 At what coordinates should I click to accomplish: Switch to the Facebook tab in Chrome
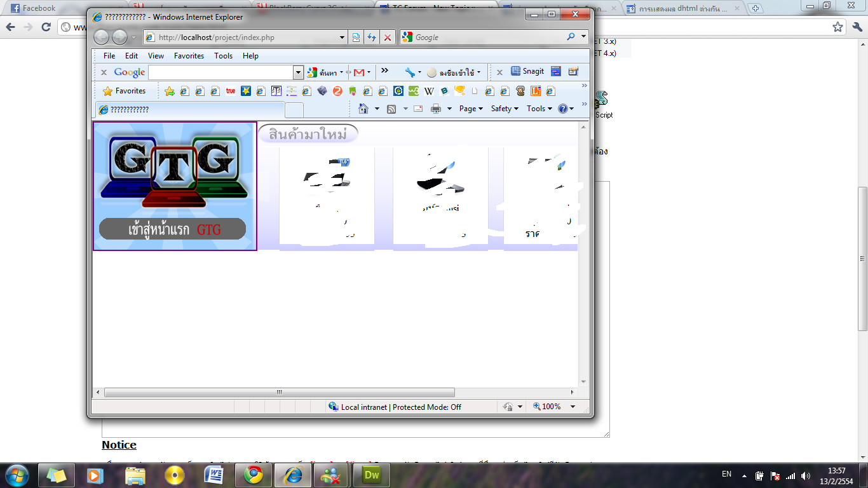pos(64,8)
